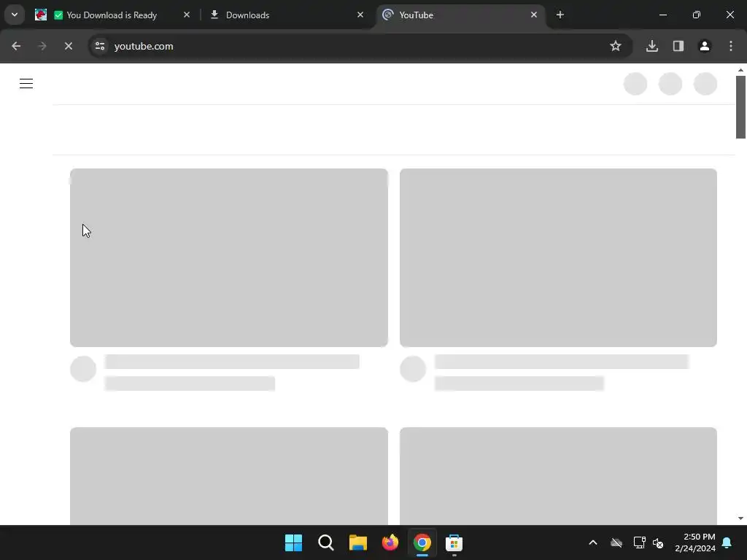Image resolution: width=747 pixels, height=560 pixels.
Task: Open Chrome downloads tray icon
Action: click(x=652, y=46)
